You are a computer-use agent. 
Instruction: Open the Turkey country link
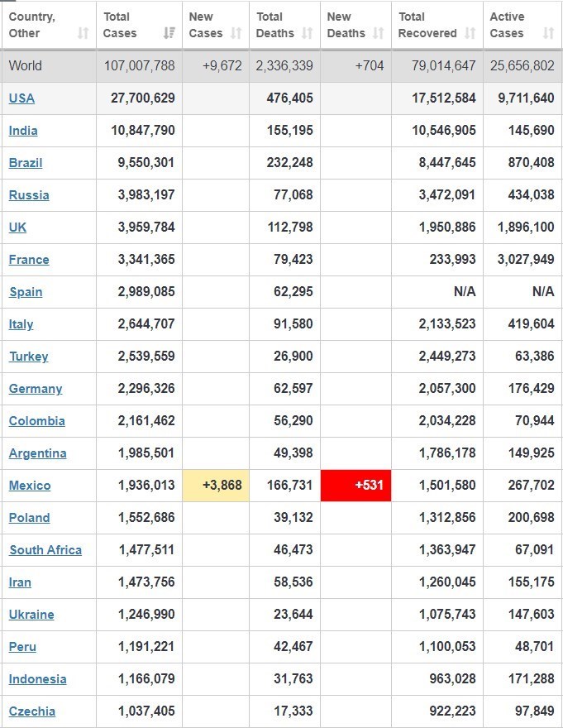pos(28,357)
